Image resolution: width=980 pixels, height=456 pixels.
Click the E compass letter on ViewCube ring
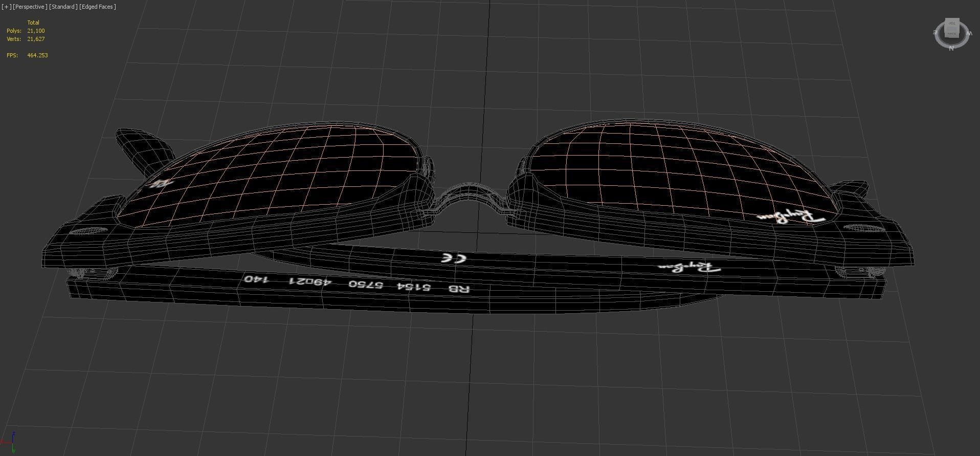(x=936, y=32)
